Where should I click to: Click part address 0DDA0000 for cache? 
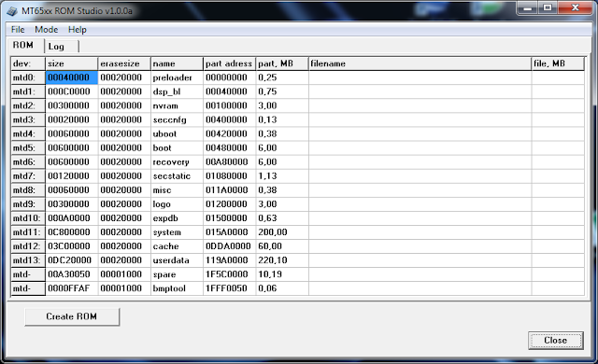coord(229,246)
